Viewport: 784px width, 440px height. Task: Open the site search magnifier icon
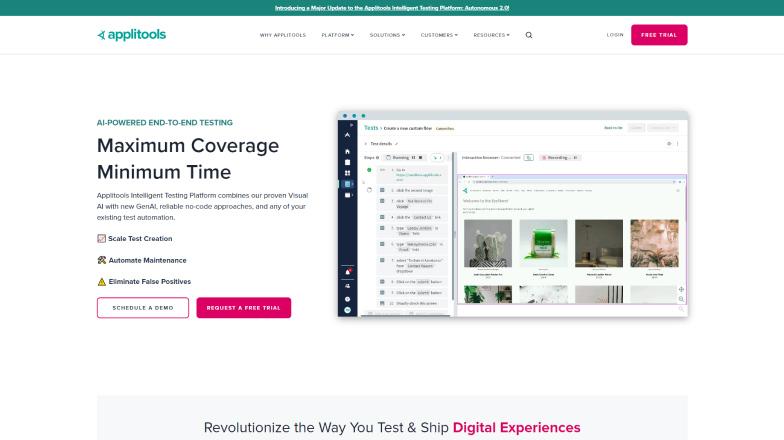[x=529, y=35]
